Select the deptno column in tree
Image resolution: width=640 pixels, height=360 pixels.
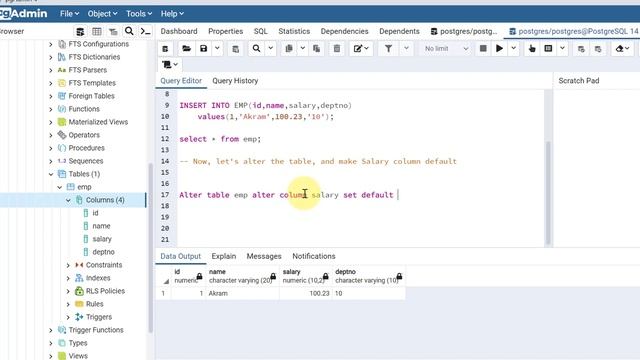coord(103,252)
